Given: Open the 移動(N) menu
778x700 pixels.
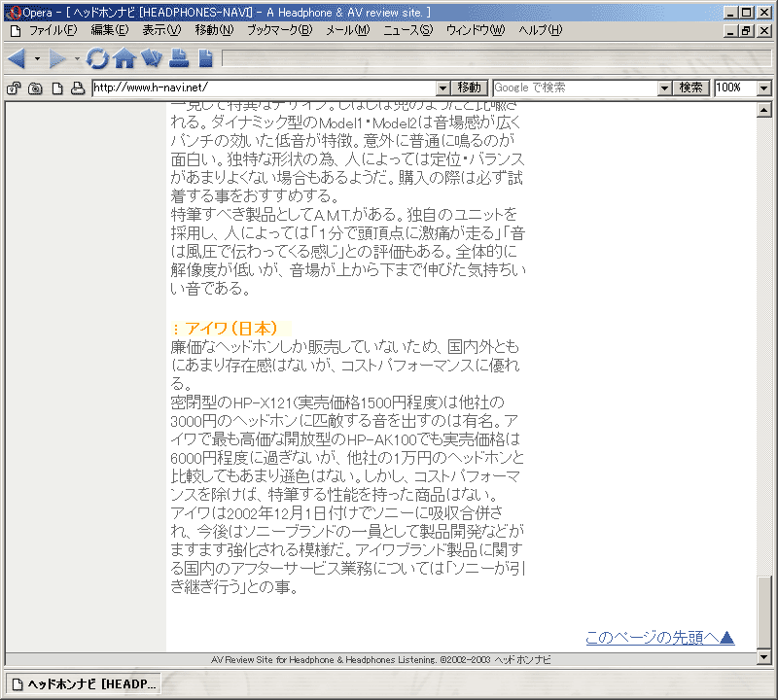Looking at the screenshot, I should coord(214,30).
